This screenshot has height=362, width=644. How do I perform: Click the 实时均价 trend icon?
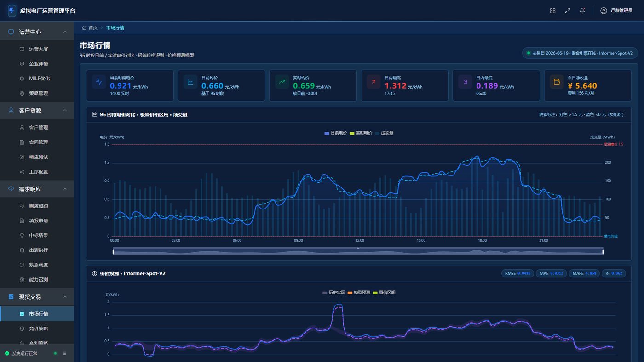282,82
